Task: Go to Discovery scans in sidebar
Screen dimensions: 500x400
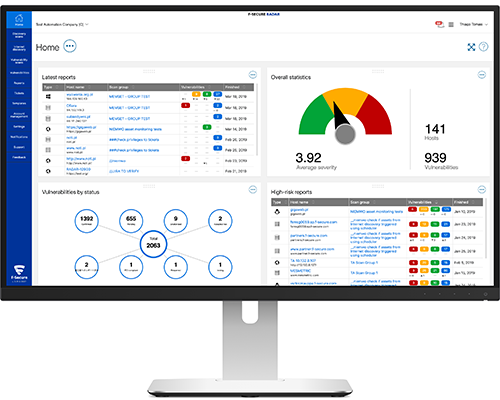Action: [19, 35]
